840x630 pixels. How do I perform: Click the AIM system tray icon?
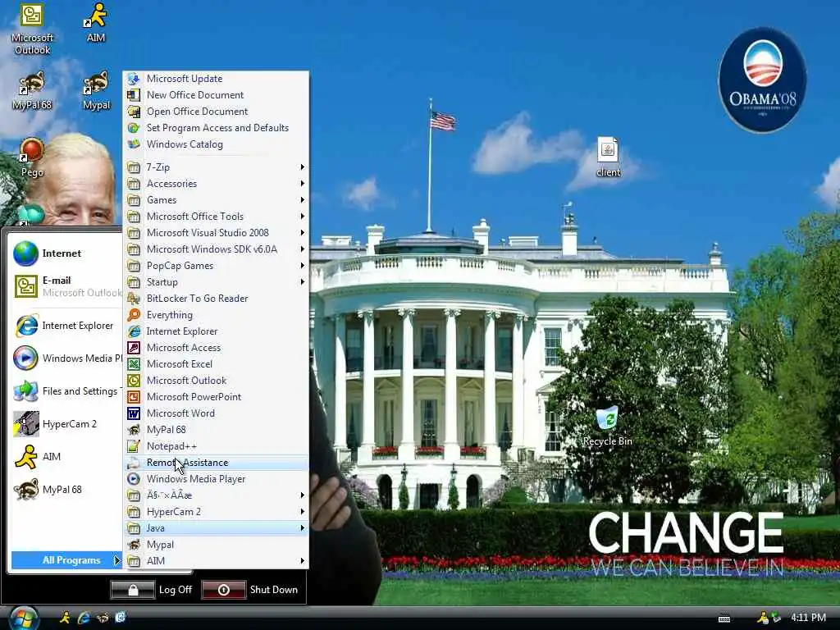(x=762, y=618)
